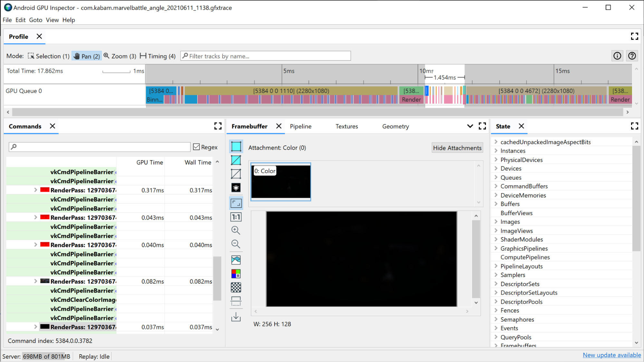Click the Filter tracks by name input
Image resolution: width=644 pixels, height=362 pixels.
(x=266, y=56)
